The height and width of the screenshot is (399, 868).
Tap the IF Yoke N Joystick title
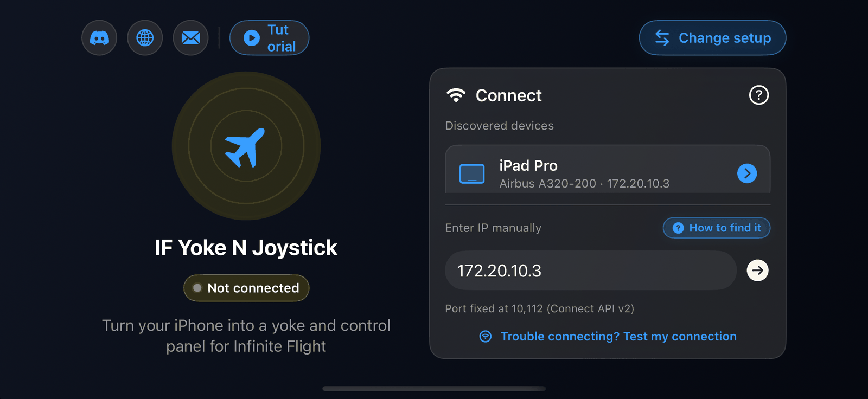[x=246, y=248]
